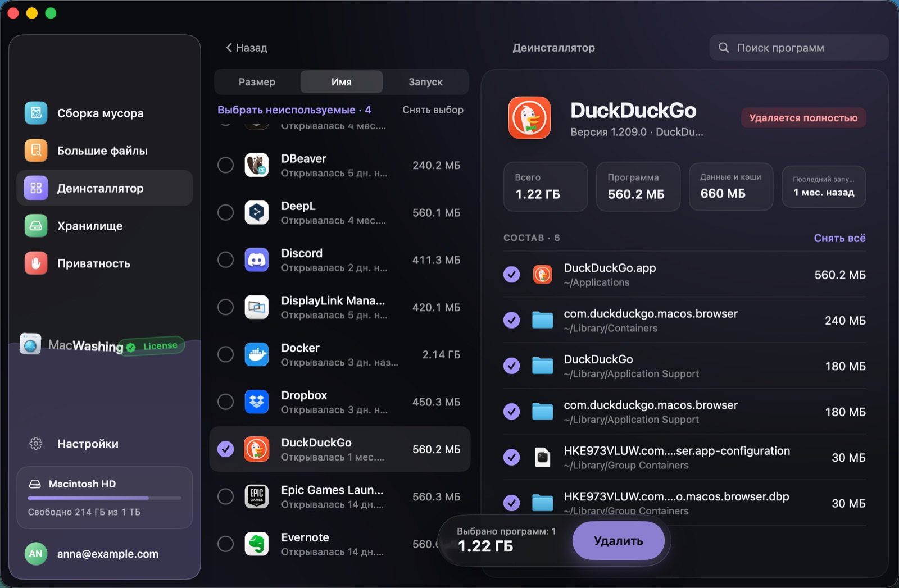Viewport: 899px width, 588px height.
Task: Check the DBeaver selection circle
Action: 225,165
